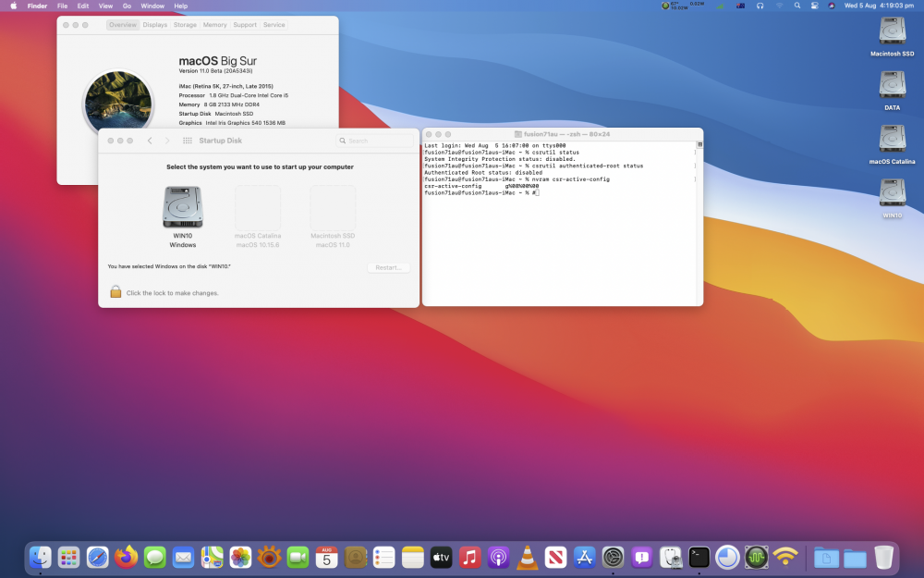Open the Help menu

point(181,6)
